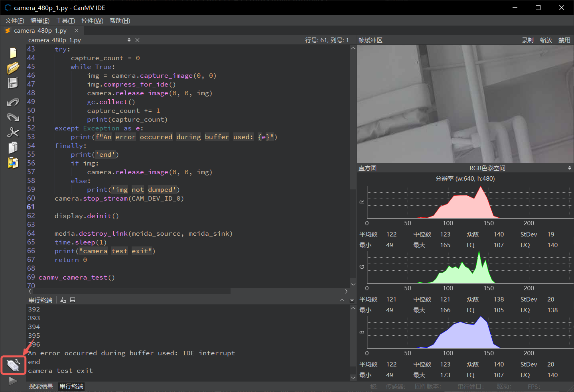Viewport: 574px width, 392px height.
Task: Clear the serial terminal with the broom icon
Action: coord(63,299)
